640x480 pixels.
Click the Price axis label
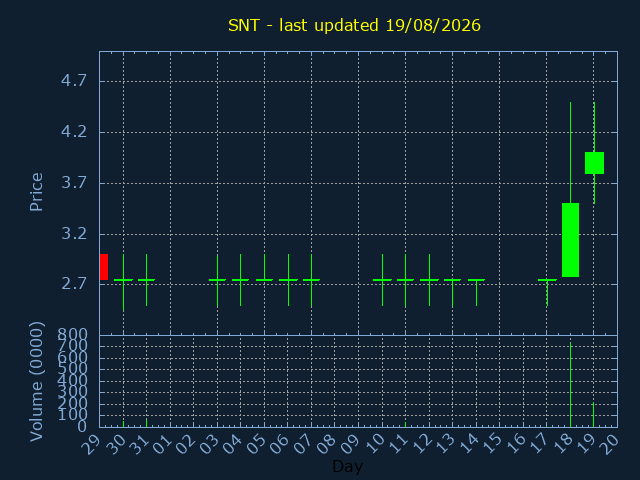pos(36,192)
